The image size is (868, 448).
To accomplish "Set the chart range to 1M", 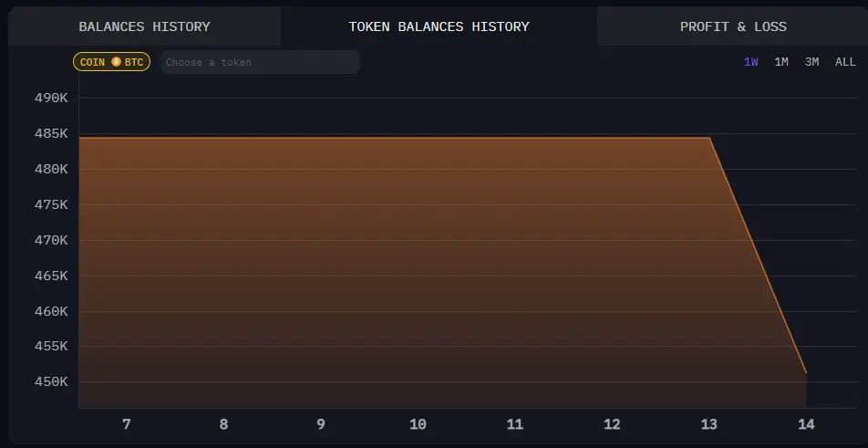I will click(x=781, y=62).
